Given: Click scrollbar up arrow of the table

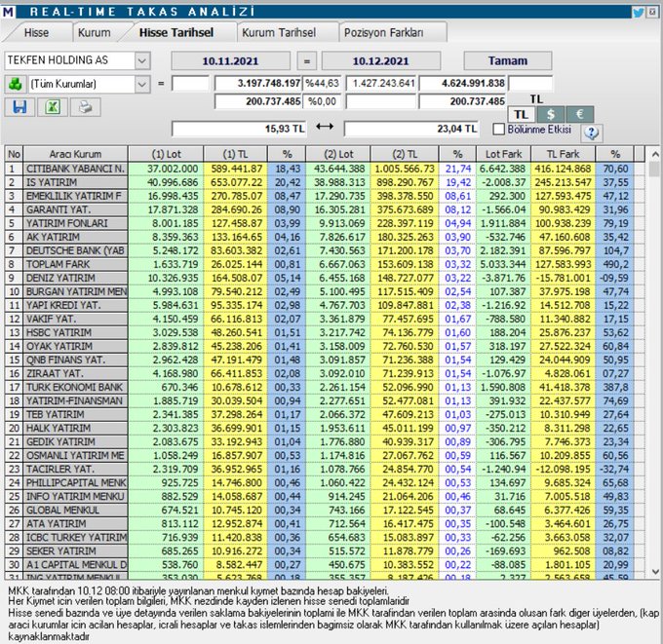Looking at the screenshot, I should click(x=655, y=154).
